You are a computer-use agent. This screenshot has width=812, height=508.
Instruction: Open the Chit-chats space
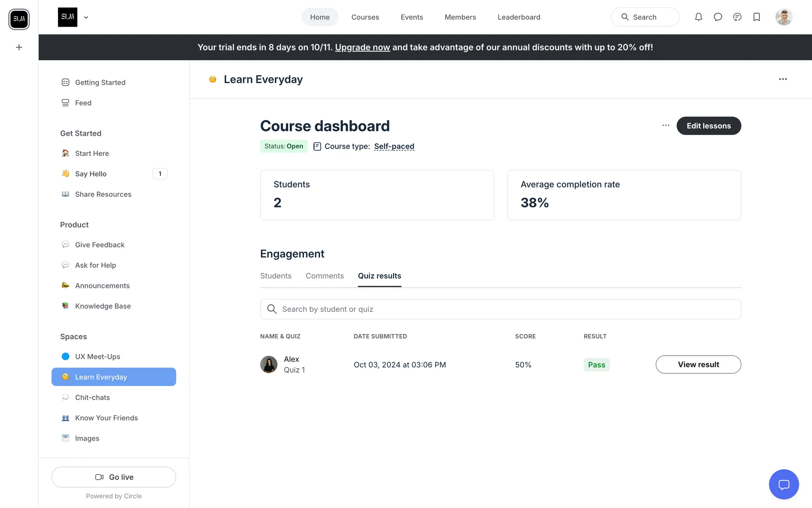(92, 398)
